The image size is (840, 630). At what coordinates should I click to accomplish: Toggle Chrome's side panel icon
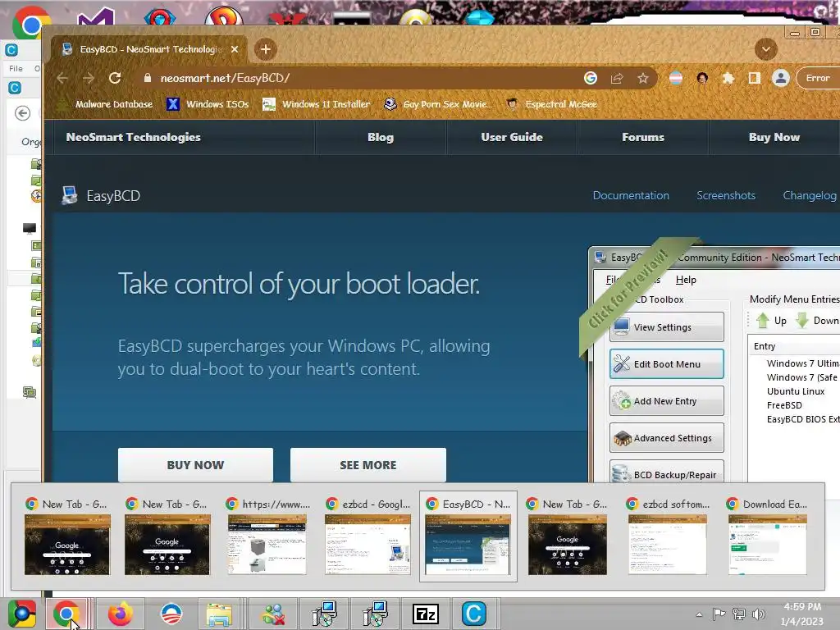coord(755,78)
